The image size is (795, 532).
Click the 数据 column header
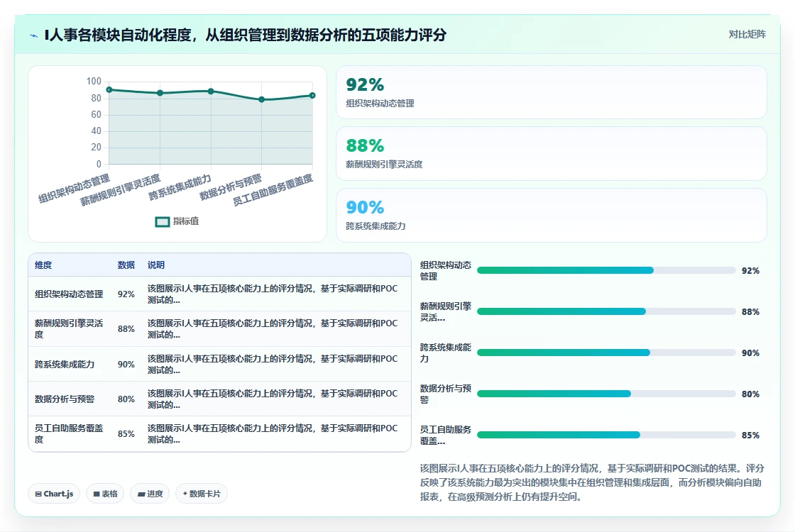click(x=126, y=265)
